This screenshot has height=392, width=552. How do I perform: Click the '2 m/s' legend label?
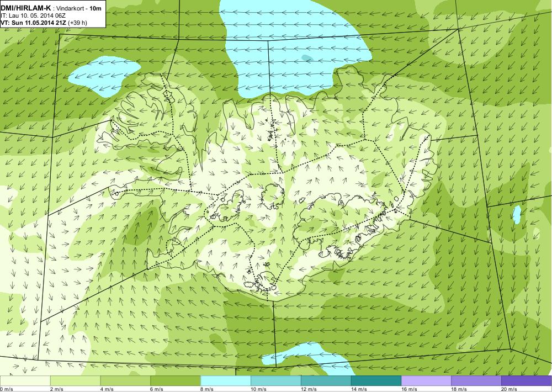coord(57,389)
